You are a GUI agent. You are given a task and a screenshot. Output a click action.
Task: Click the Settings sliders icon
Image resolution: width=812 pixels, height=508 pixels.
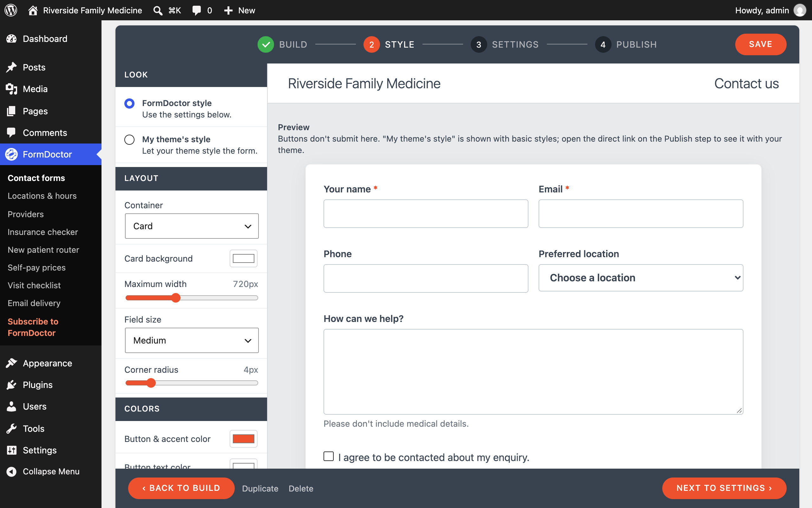11,450
